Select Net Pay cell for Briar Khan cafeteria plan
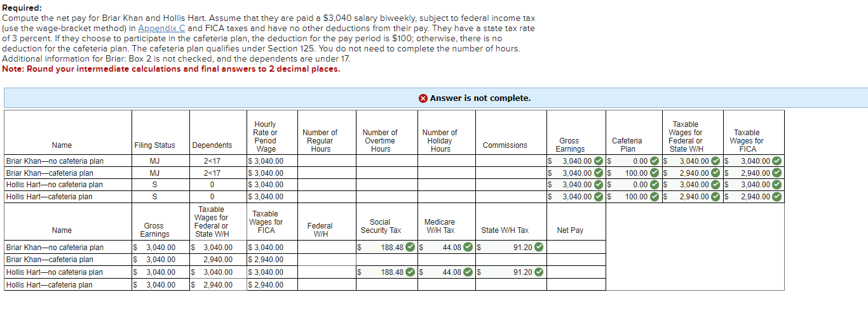 click(x=575, y=260)
